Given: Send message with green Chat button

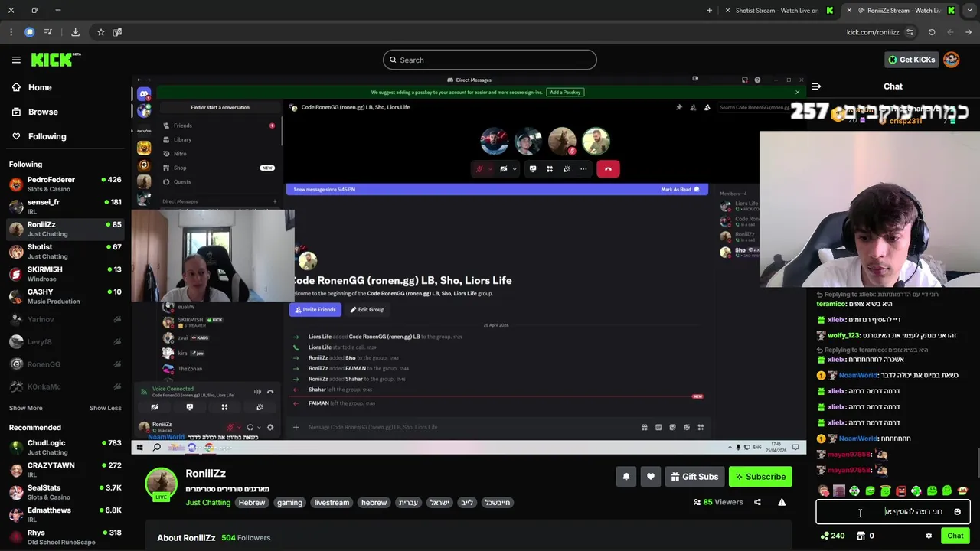Looking at the screenshot, I should [x=955, y=536].
